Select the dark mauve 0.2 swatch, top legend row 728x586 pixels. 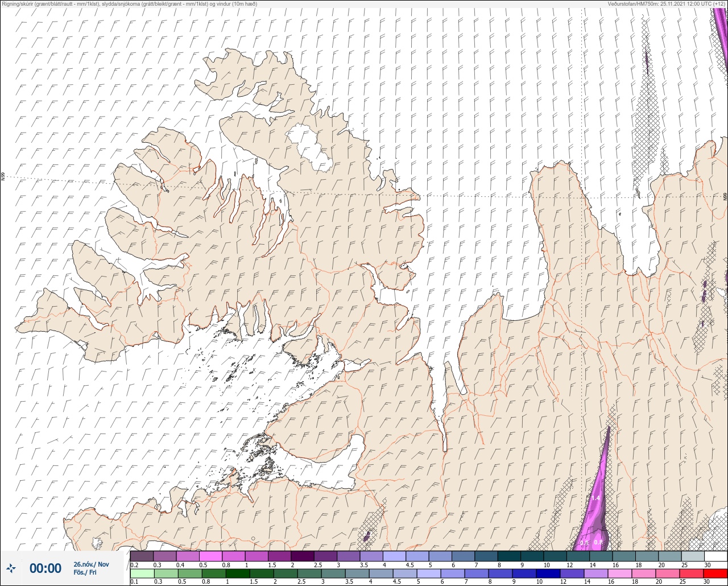coord(142,556)
